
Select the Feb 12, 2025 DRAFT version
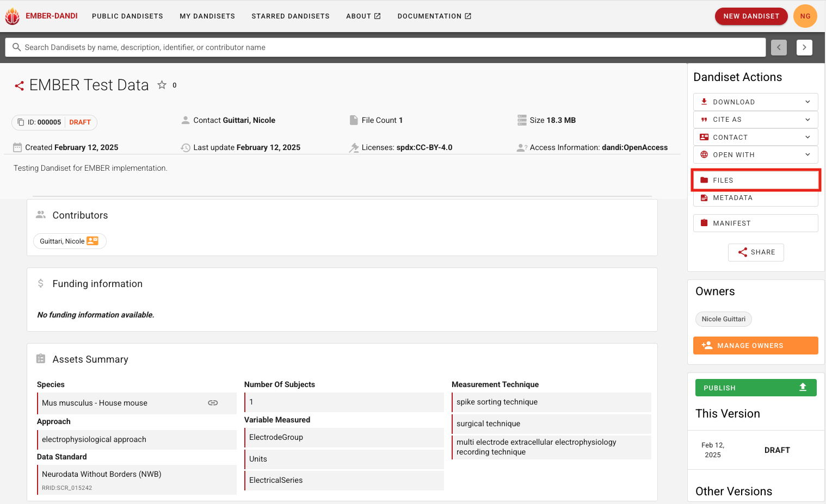pyautogui.click(x=756, y=450)
